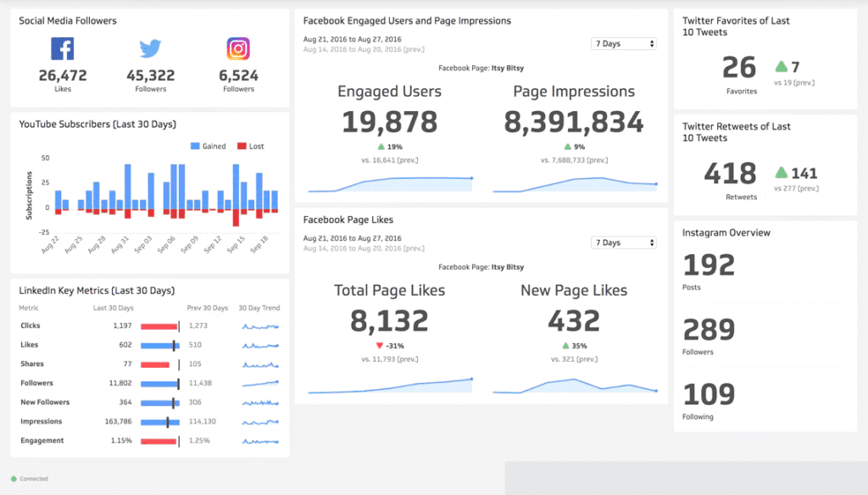Open the Instagram Overview posts count
The image size is (868, 495).
(709, 265)
